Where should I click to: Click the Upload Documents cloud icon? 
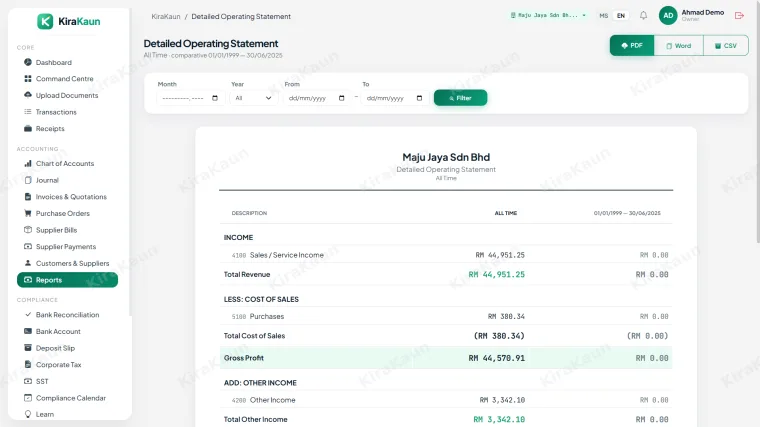[28, 95]
